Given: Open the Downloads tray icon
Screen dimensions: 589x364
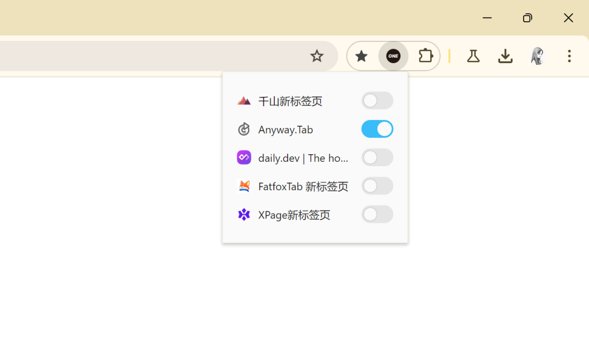Looking at the screenshot, I should pos(505,56).
